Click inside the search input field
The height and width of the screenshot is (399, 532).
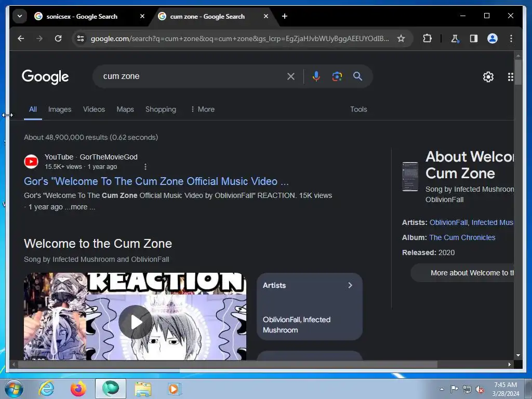[192, 76]
